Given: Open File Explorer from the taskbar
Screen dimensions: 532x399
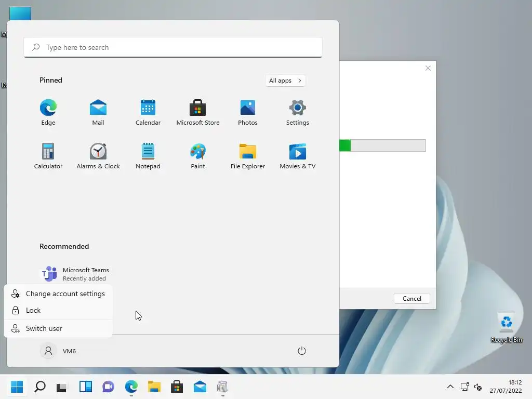Looking at the screenshot, I should click(x=154, y=387).
